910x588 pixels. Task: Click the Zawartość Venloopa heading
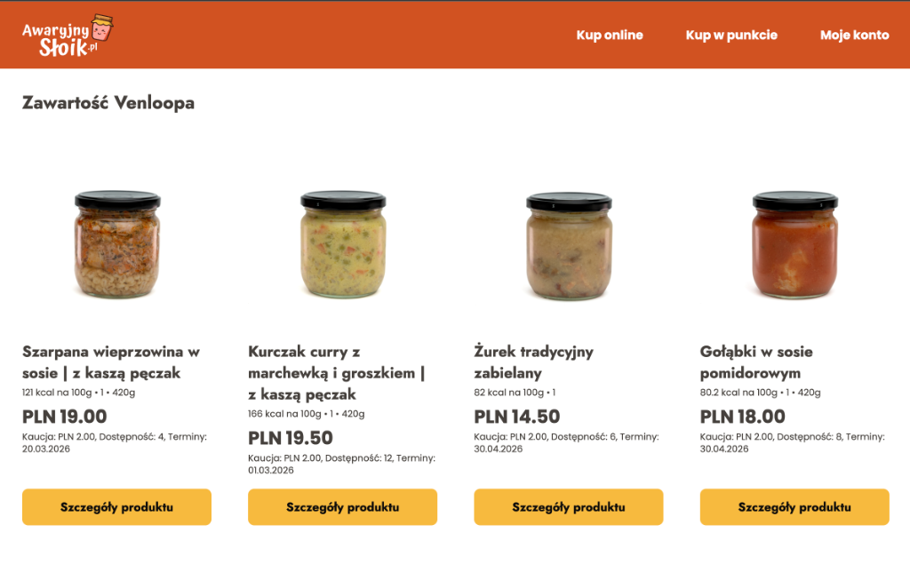pos(108,103)
